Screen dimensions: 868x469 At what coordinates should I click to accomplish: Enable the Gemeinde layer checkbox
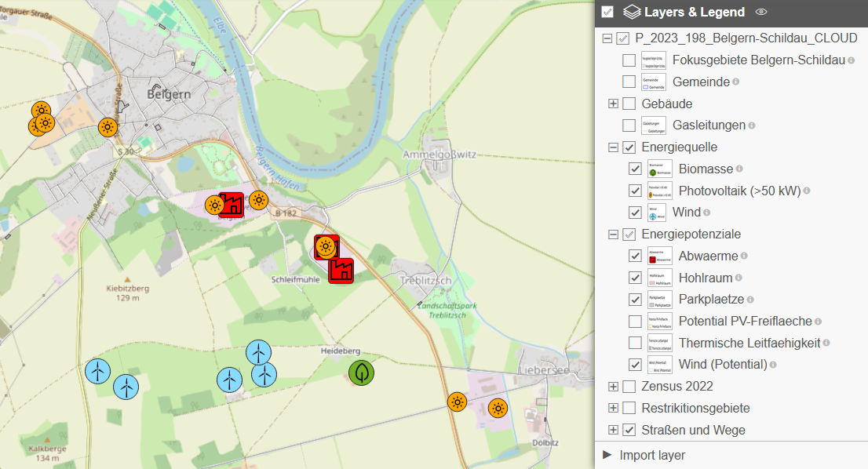[629, 82]
